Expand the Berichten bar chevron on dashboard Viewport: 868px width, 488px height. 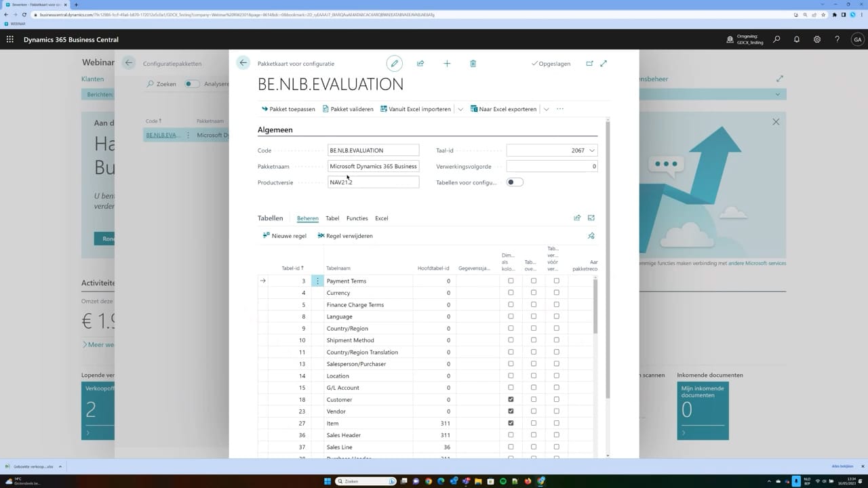[x=778, y=94]
